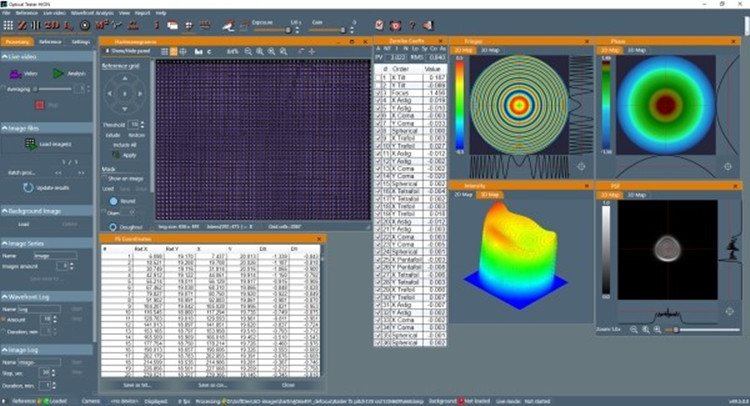Click the up arrow on reference grid pad
Viewport: 750px width, 406px height.
[x=125, y=78]
